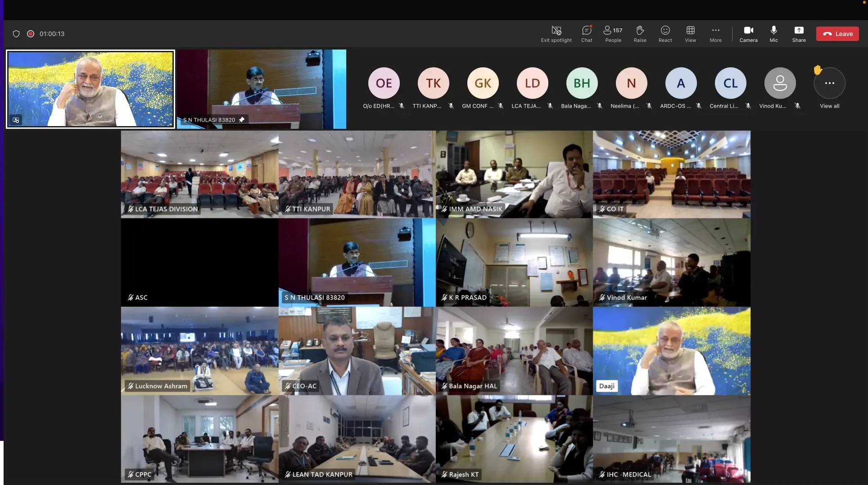868x485 pixels.
Task: Toggle the Mic mute
Action: (x=773, y=34)
